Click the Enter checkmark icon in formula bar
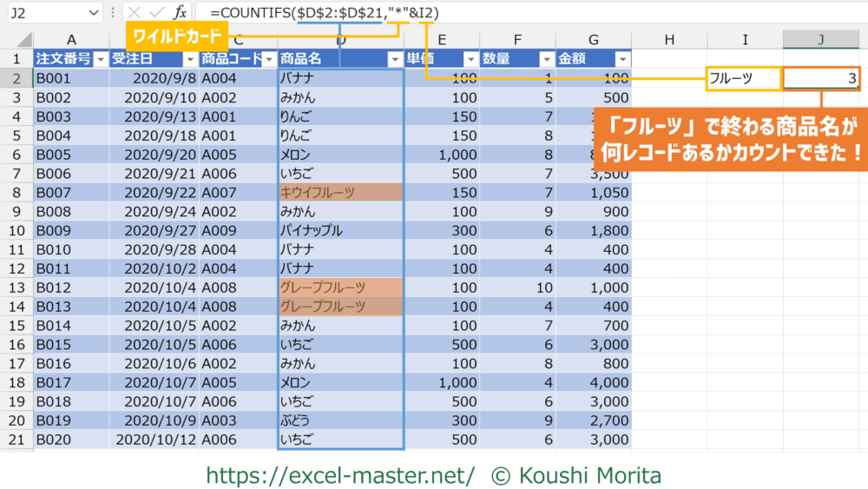The image size is (868, 489). [x=156, y=13]
